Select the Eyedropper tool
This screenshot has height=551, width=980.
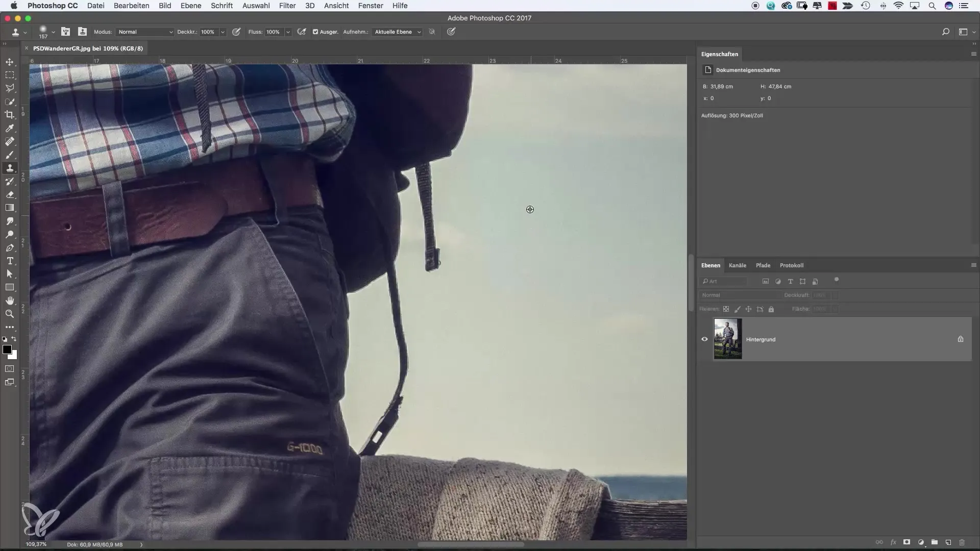pyautogui.click(x=10, y=128)
